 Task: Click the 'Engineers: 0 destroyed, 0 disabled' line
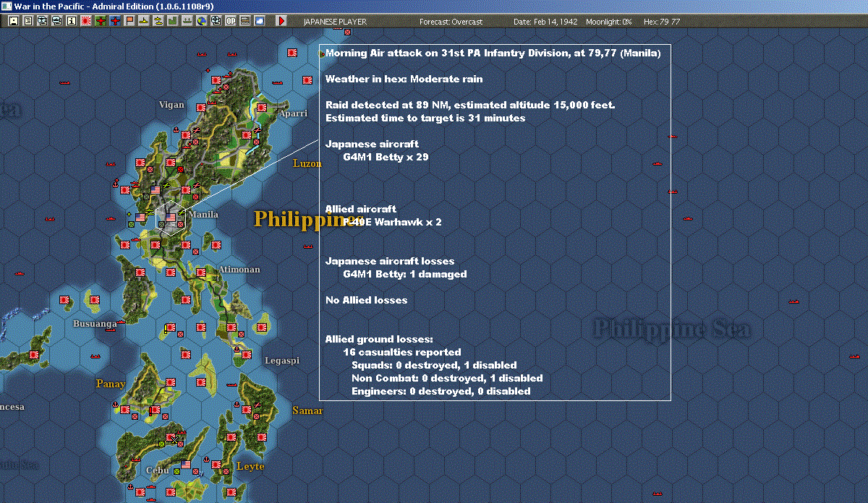[x=441, y=391]
